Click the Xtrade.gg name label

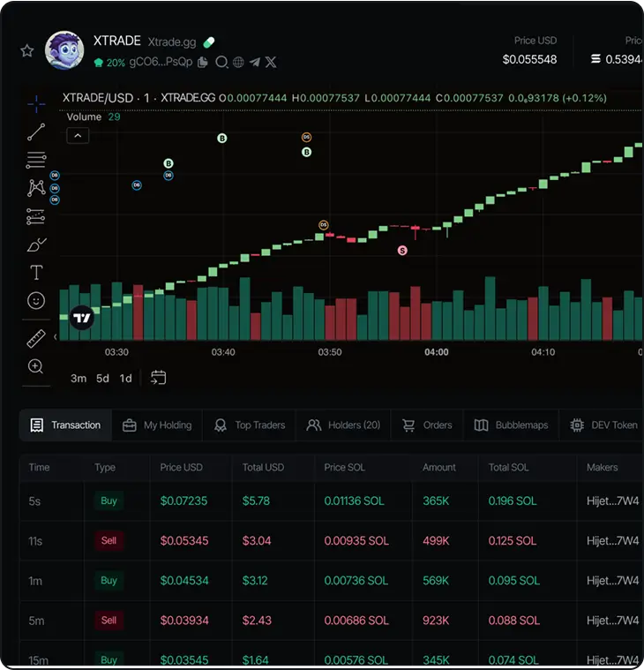172,41
